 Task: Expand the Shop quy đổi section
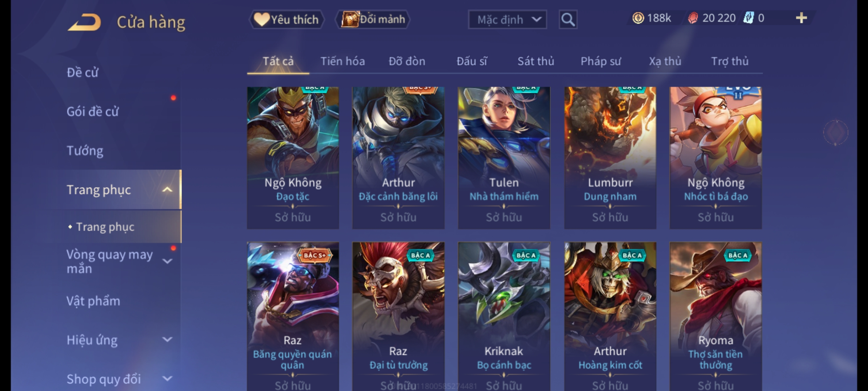click(x=167, y=379)
